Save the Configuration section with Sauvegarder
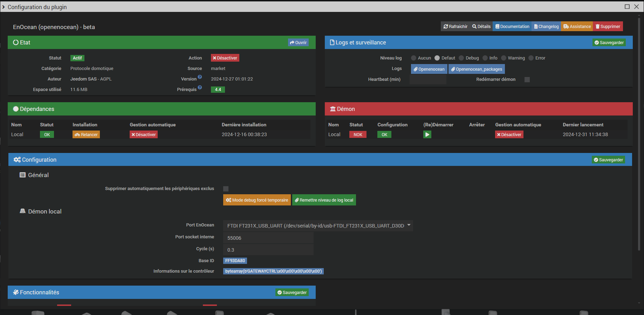The width and height of the screenshot is (644, 315). click(608, 160)
